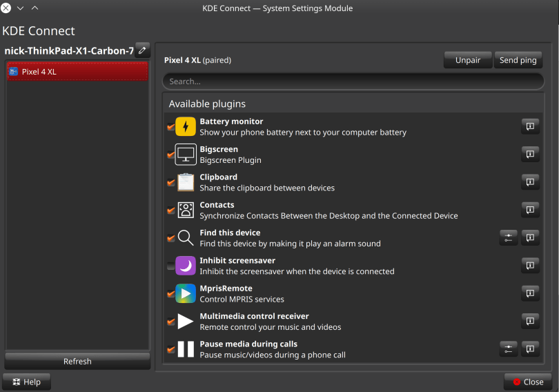Close the settings window via Close button
This screenshot has width=559, height=392.
point(528,382)
